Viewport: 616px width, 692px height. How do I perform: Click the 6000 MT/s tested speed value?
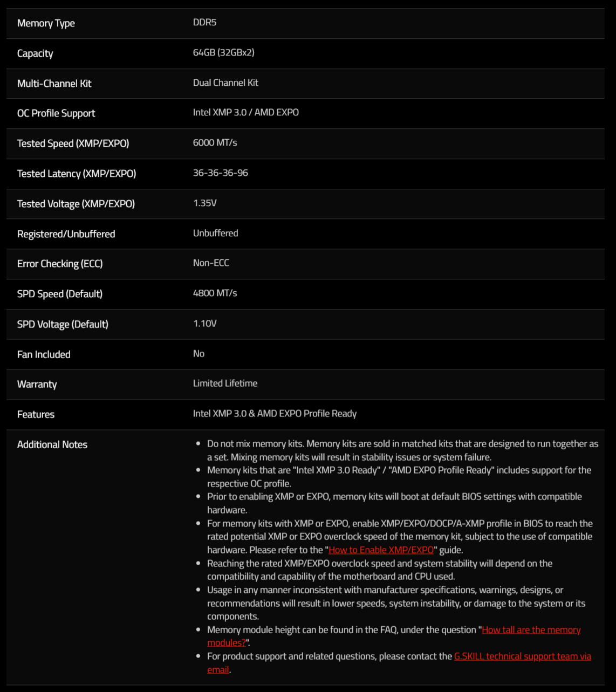coord(215,142)
